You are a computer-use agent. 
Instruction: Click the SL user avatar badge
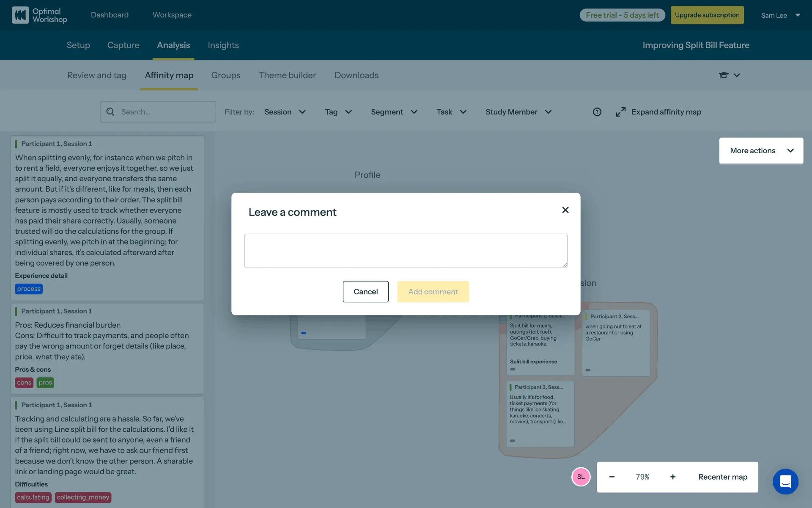tap(581, 477)
